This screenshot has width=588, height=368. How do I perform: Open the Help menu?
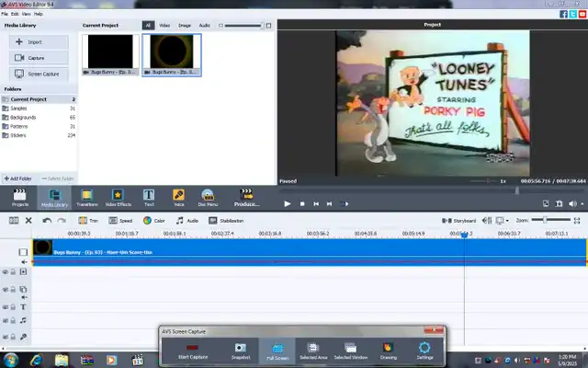tap(39, 14)
